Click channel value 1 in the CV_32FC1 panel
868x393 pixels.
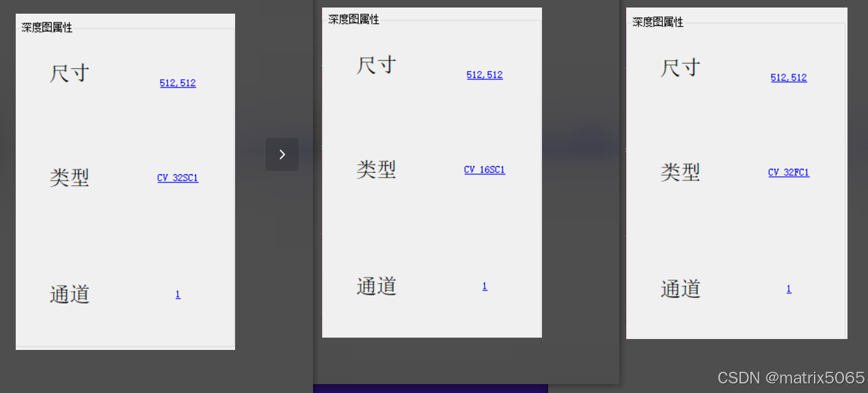789,288
